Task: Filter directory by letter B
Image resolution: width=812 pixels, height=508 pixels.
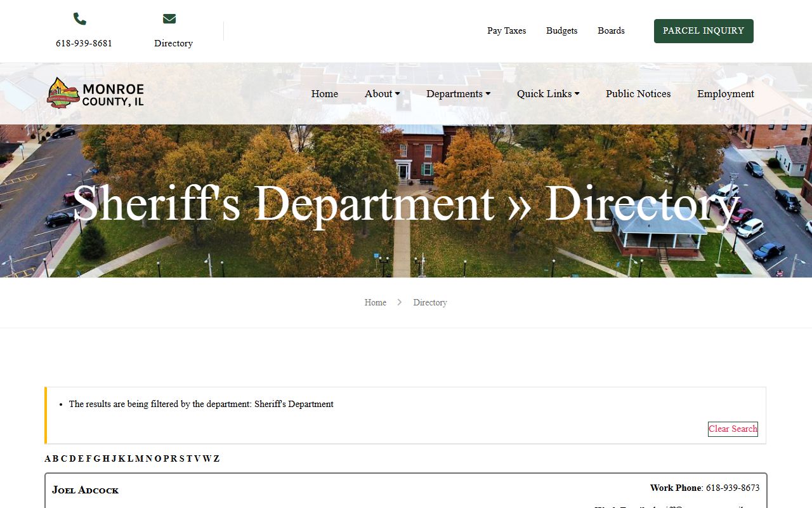Action: pyautogui.click(x=55, y=458)
